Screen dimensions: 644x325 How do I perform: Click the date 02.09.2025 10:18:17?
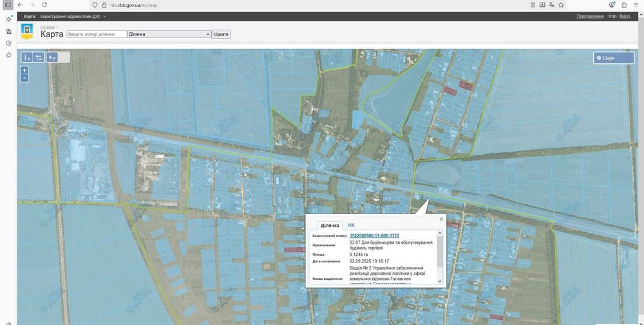(369, 261)
